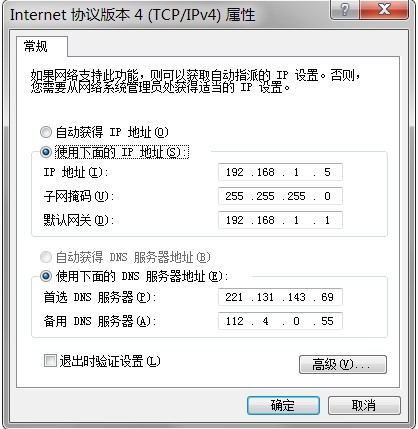Click the 默认网关 input field
418x429 pixels.
(280, 220)
